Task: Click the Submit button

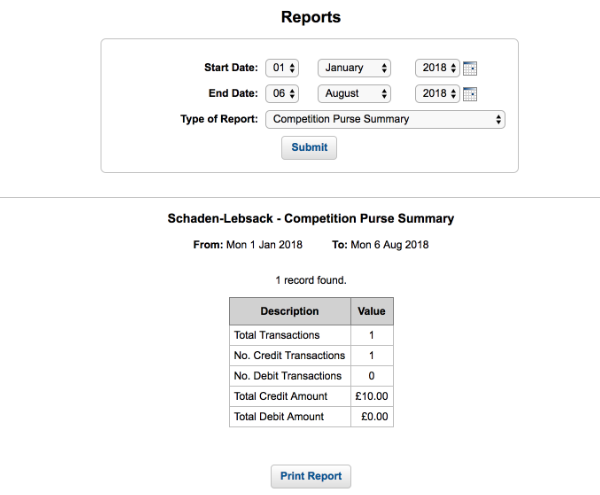Action: 309,148
